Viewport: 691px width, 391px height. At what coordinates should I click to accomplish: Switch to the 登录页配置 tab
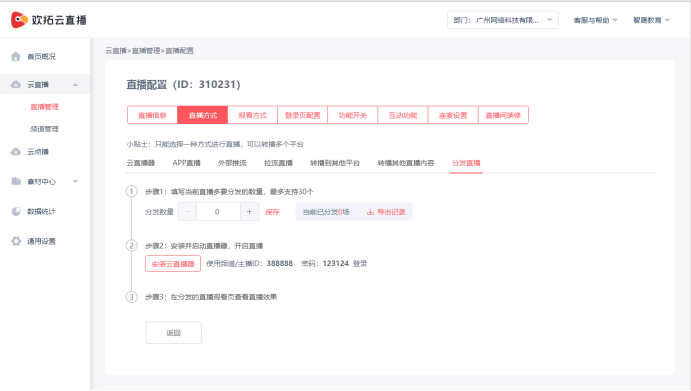302,115
